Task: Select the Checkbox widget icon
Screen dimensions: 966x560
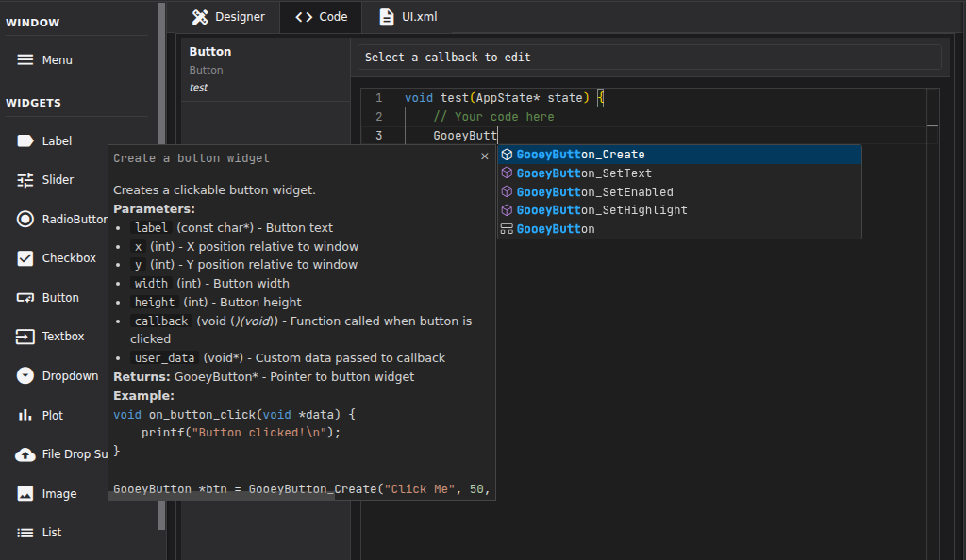Action: pos(25,257)
